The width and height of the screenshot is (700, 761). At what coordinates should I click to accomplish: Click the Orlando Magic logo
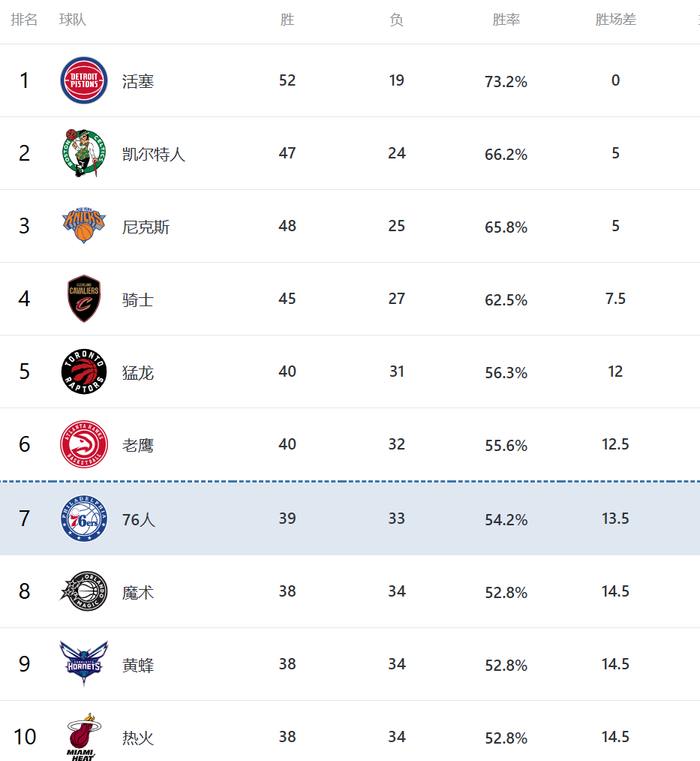tap(83, 591)
